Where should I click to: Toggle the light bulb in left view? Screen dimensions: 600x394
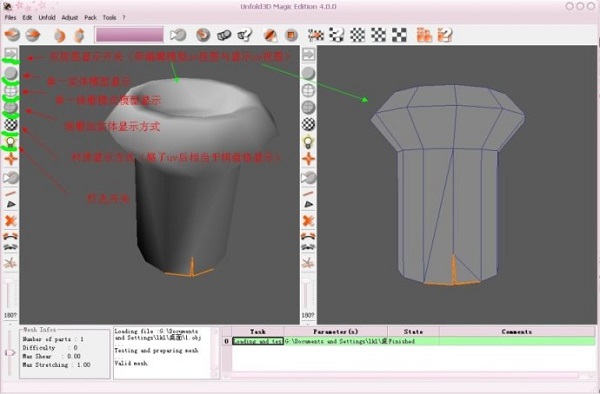pos(11,142)
